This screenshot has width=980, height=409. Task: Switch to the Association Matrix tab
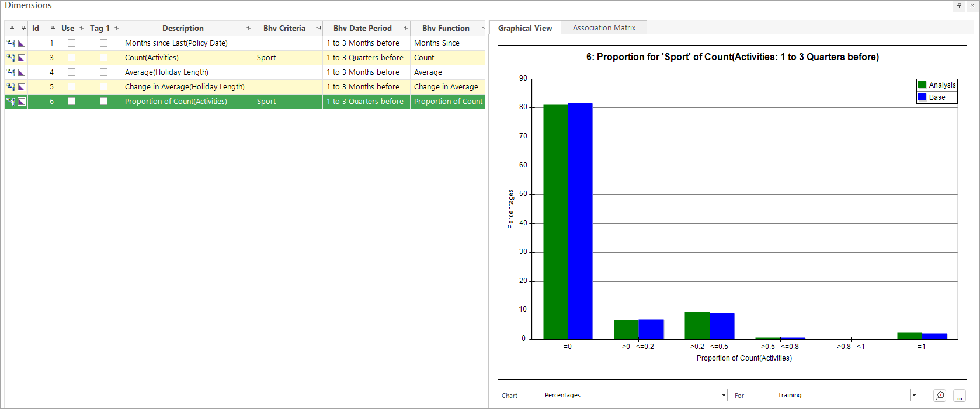604,28
